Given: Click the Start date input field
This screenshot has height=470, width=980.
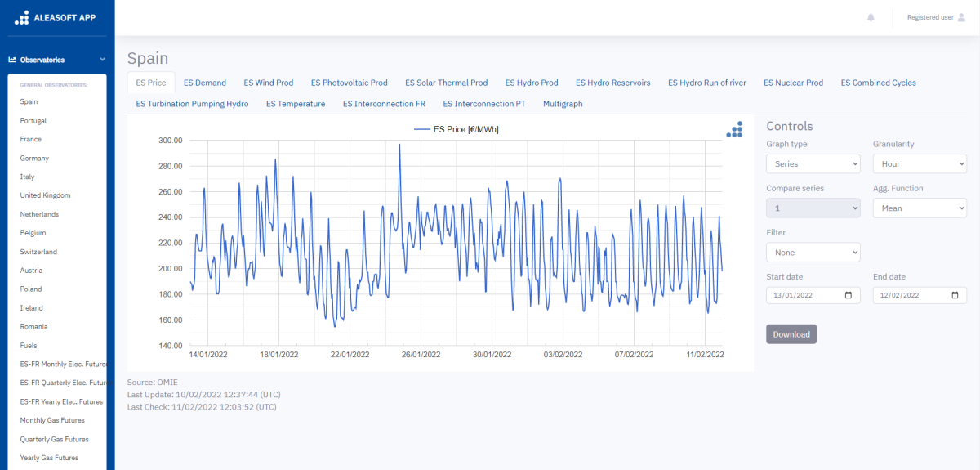Looking at the screenshot, I should click(804, 295).
